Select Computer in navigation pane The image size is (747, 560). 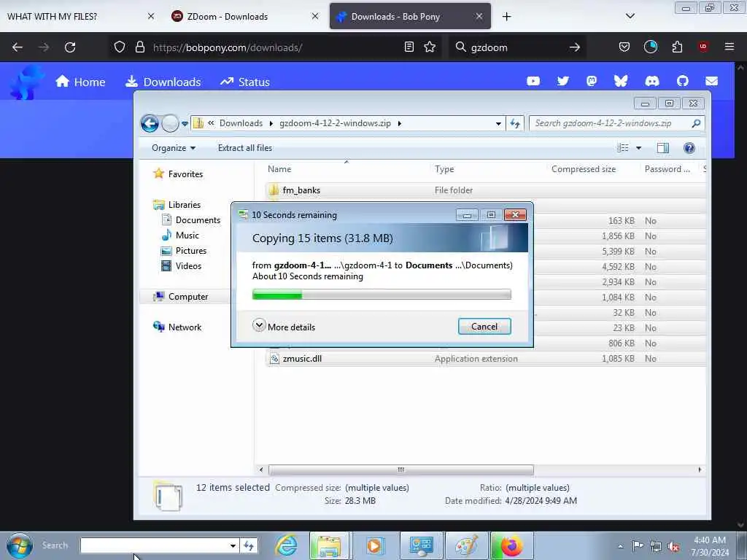[180, 297]
